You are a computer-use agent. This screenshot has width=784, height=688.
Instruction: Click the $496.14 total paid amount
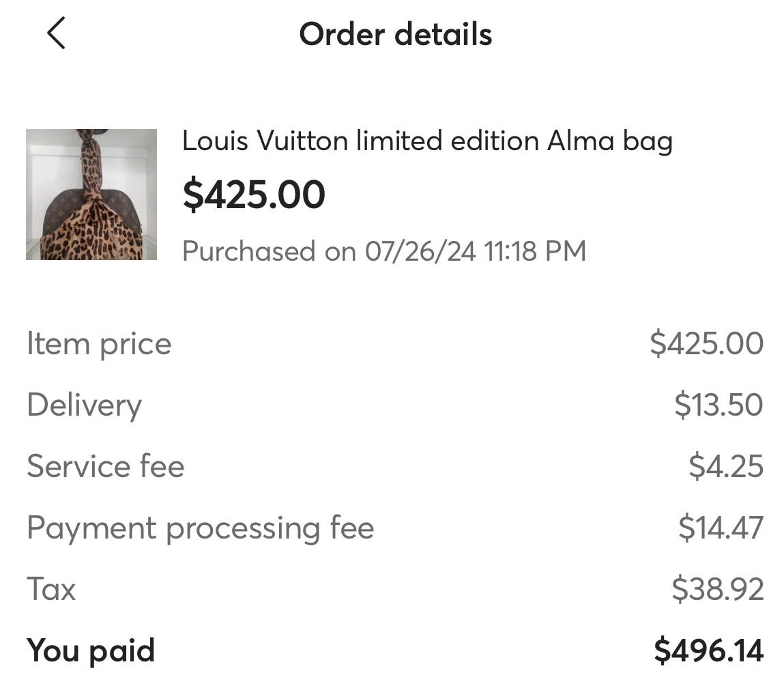tap(708, 650)
